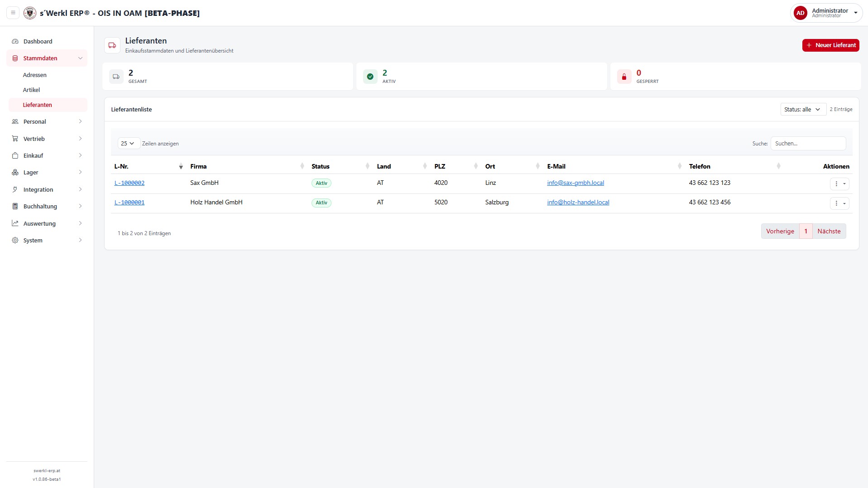The width and height of the screenshot is (868, 488).
Task: Click the Neuer Lieferant button
Action: coord(830,45)
